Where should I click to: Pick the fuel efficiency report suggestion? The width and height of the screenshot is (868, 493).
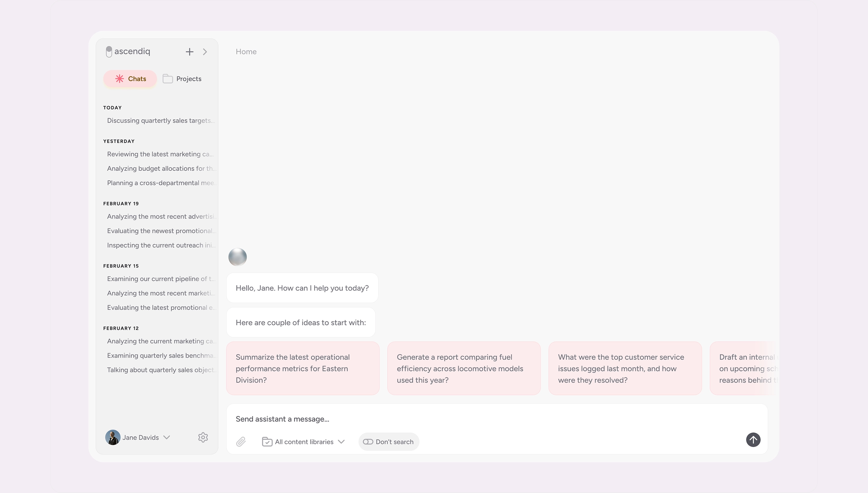tap(464, 368)
